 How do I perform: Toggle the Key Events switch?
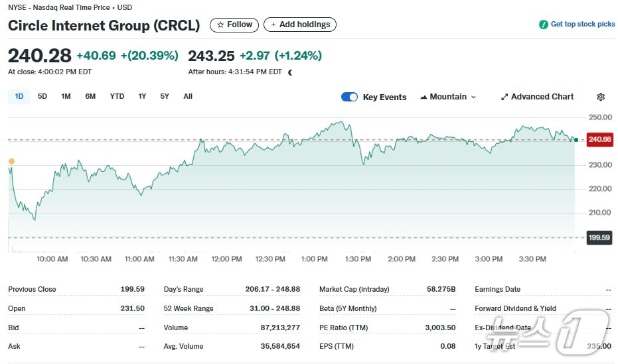coord(349,97)
